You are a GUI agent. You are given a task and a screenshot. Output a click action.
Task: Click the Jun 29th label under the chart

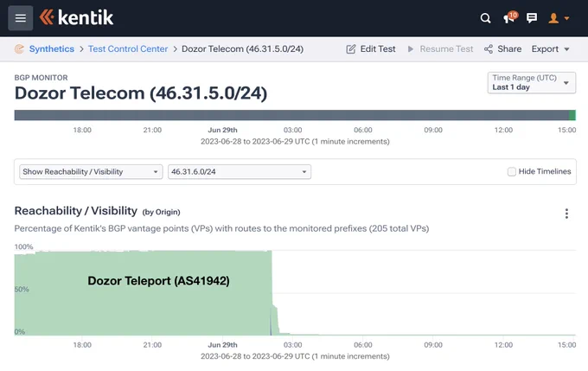click(x=223, y=345)
